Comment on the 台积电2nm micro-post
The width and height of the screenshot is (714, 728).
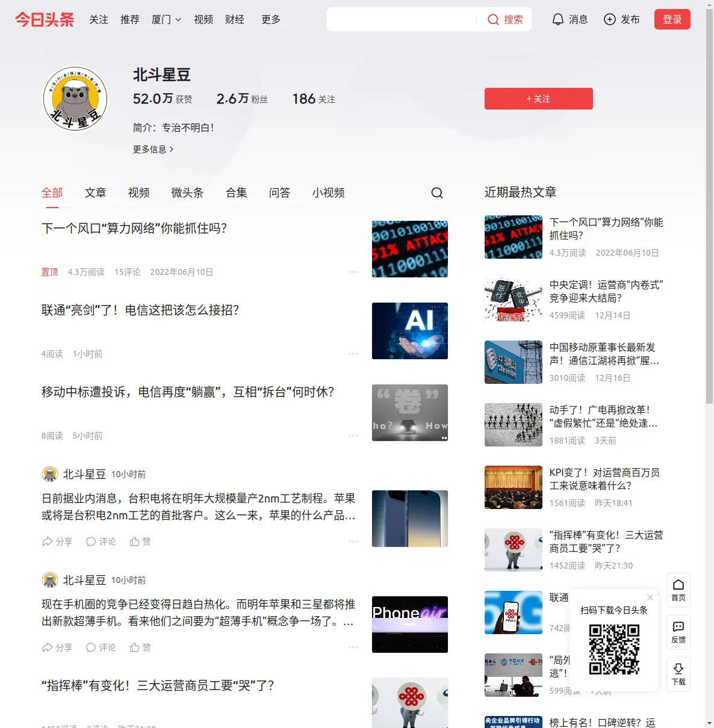(x=101, y=541)
